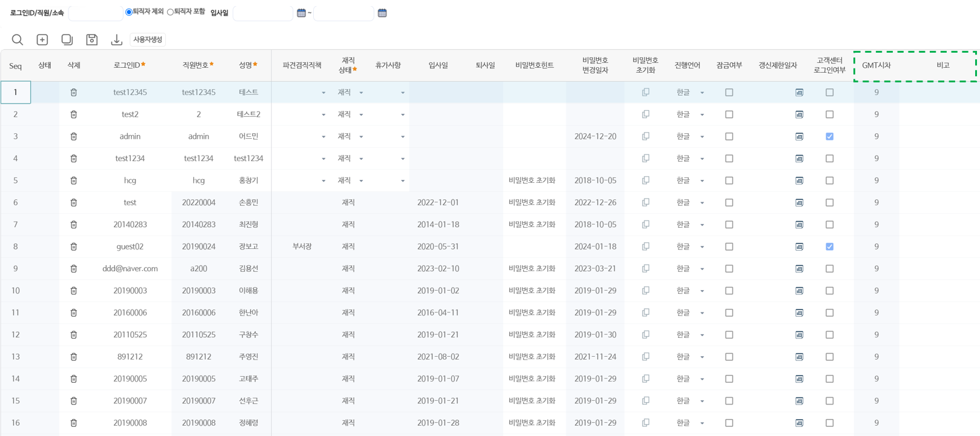Delete the test12345 row via trash icon
This screenshot has width=980, height=436.
point(74,93)
